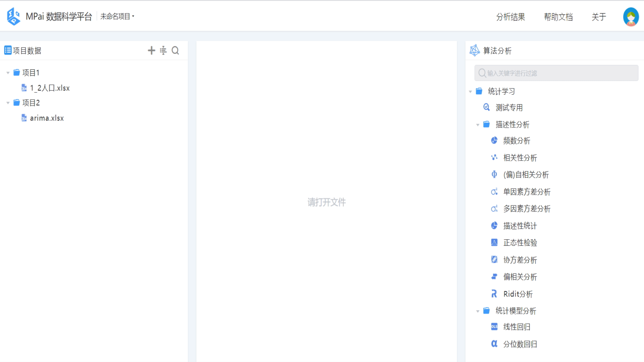Screen dimensions: 644x362
Task: Toggle visibility of 统计学习 folder
Action: 472,92
